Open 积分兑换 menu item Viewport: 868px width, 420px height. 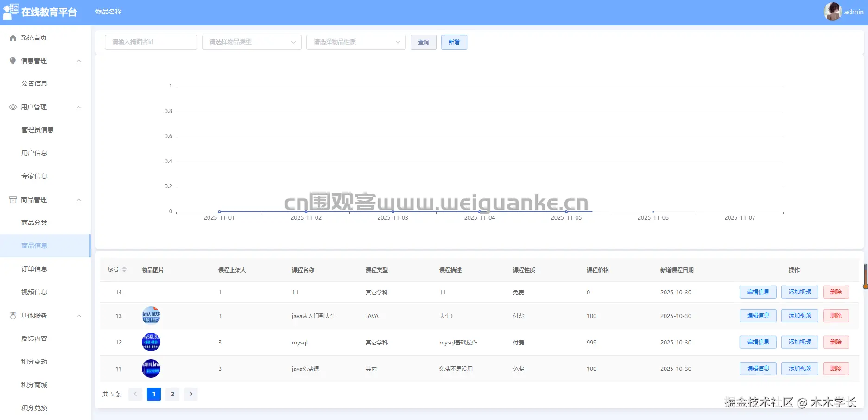point(45,408)
